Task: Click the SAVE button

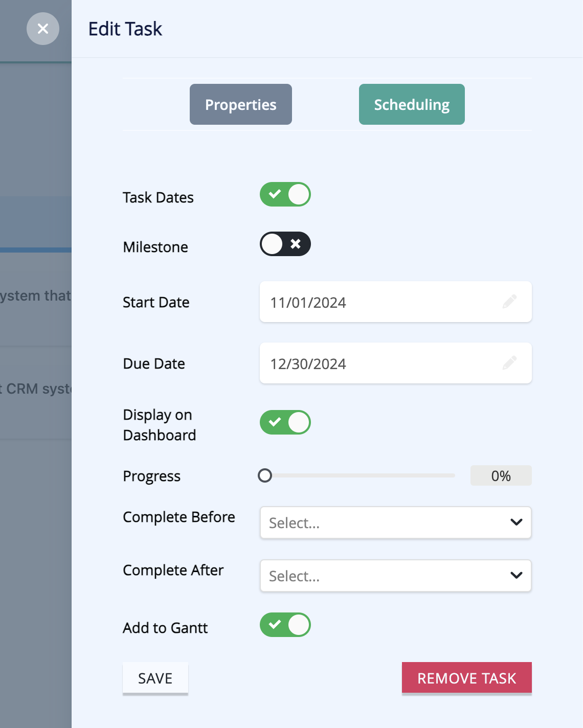Action: pyautogui.click(x=155, y=678)
